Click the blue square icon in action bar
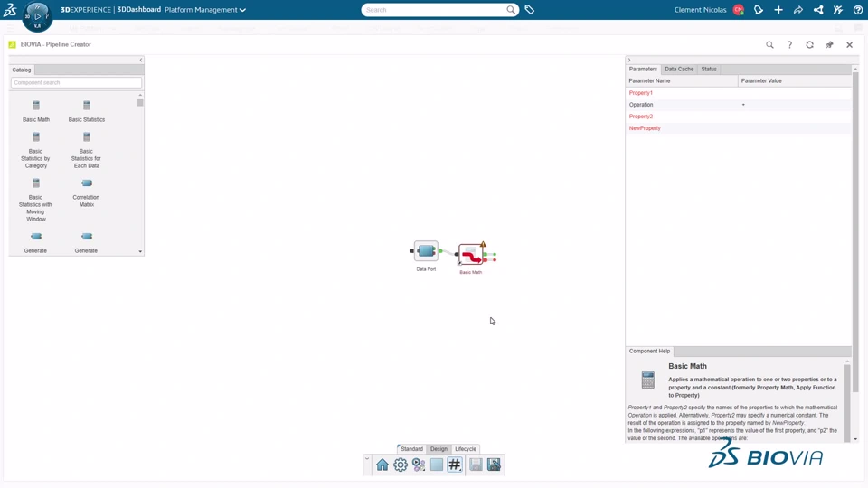 (x=436, y=465)
